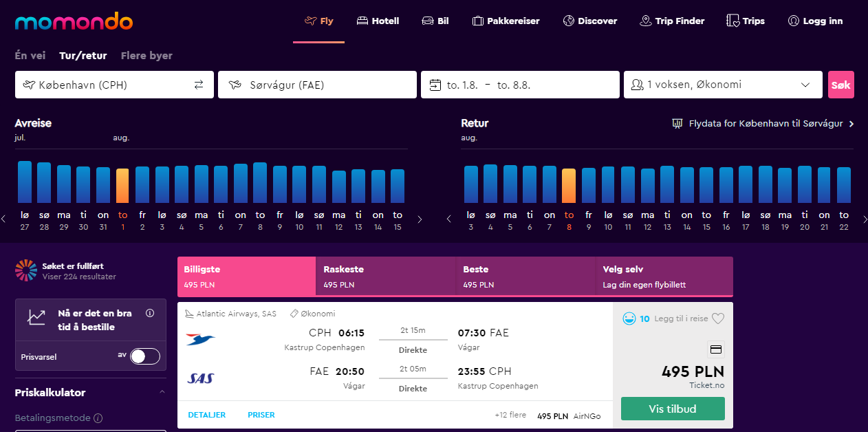
Task: Swap origin and destination with arrows icon
Action: [x=199, y=85]
